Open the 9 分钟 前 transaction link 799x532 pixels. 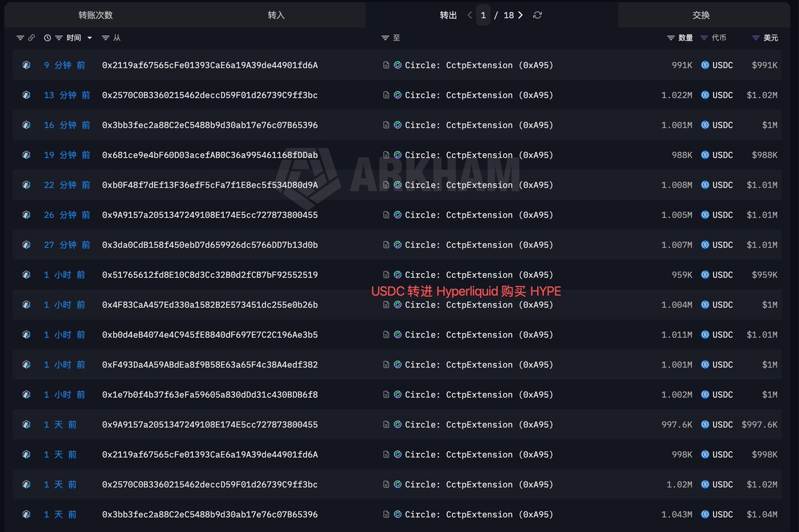click(65, 65)
